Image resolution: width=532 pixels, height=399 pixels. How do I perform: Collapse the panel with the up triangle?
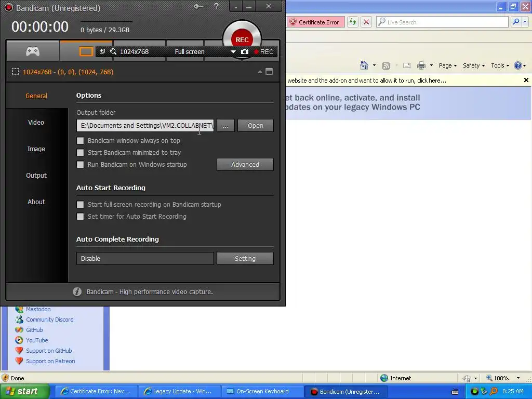(x=260, y=72)
